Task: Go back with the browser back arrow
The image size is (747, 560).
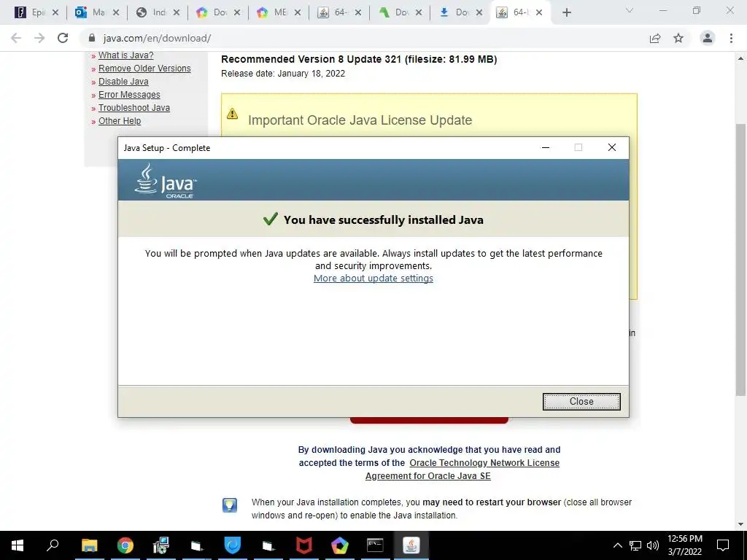Action: tap(16, 38)
